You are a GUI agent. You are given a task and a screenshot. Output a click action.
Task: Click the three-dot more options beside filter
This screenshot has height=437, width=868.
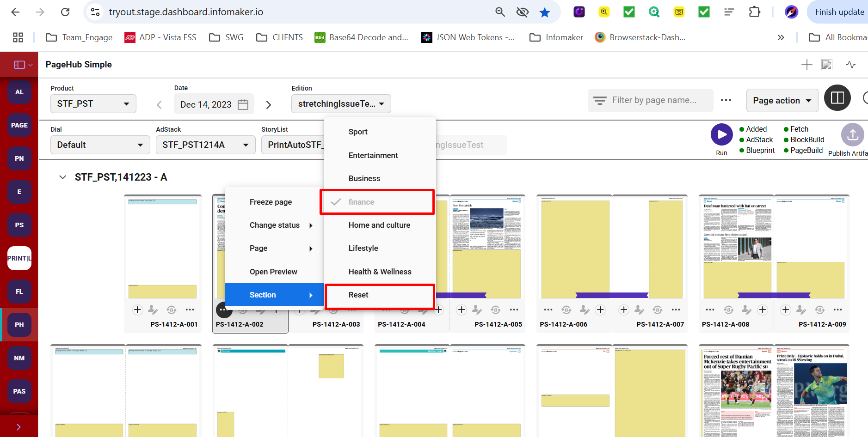tap(726, 100)
